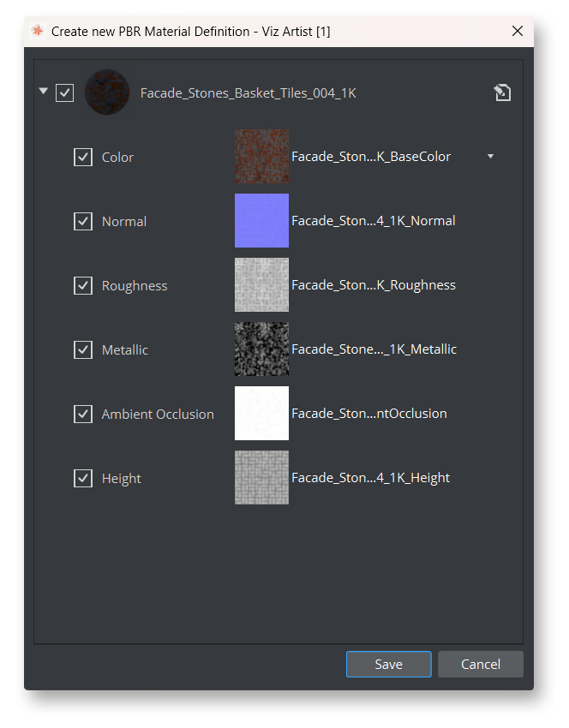
Task: Click the BaseColor rust texture thumbnail
Action: click(261, 157)
